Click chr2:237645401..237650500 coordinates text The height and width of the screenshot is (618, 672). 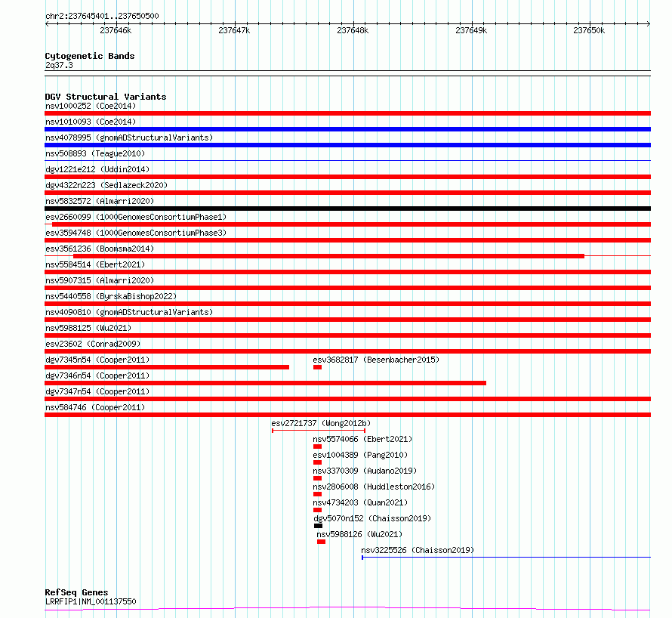[102, 16]
